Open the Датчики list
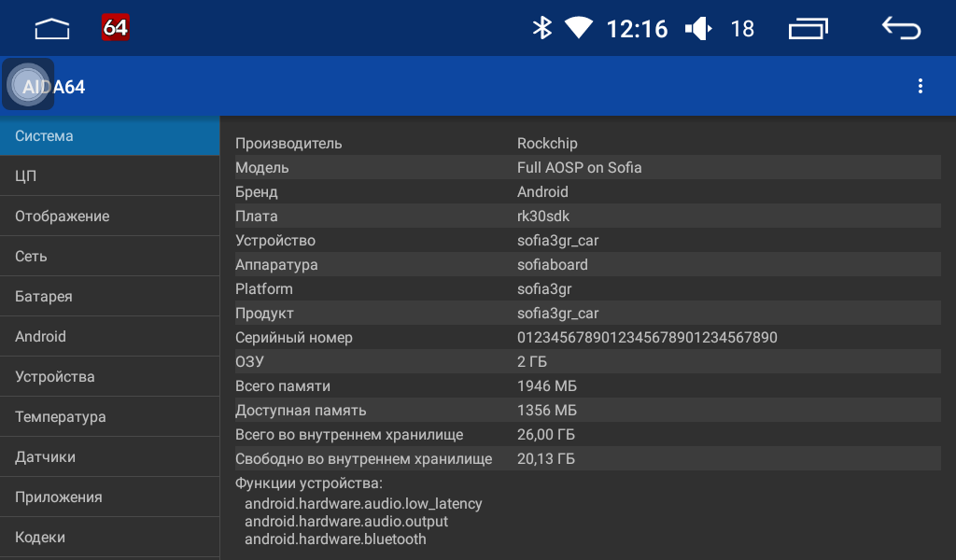 pyautogui.click(x=109, y=457)
